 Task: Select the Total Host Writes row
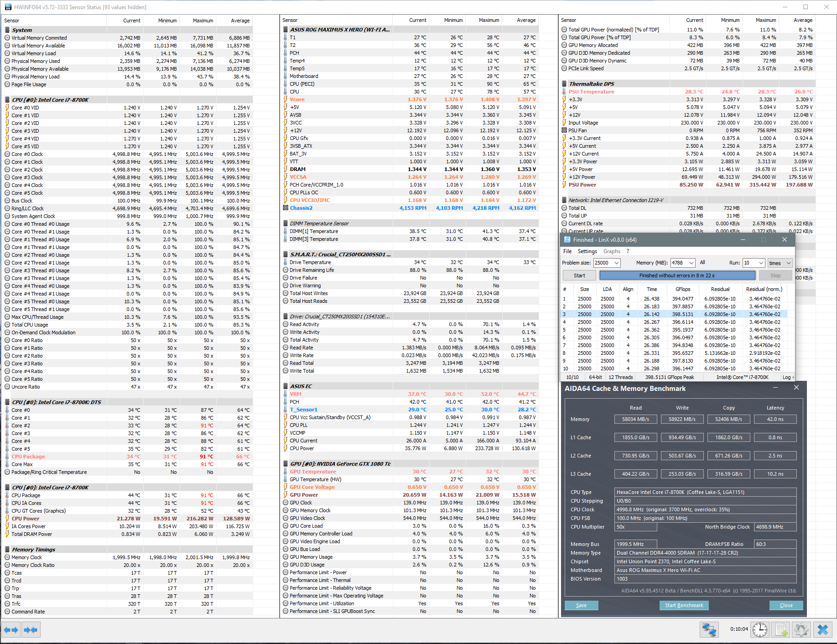[x=410, y=293]
